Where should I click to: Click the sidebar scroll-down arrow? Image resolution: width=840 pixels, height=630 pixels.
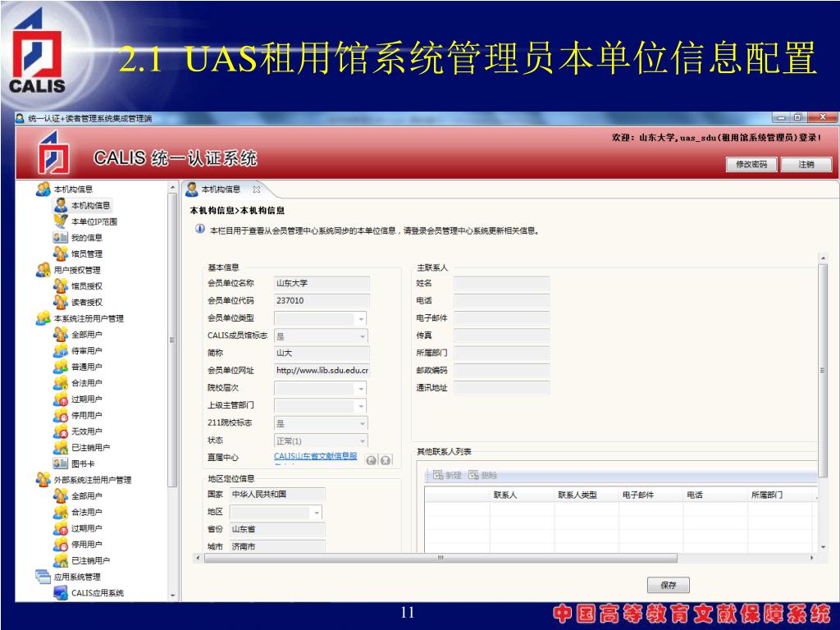172,595
